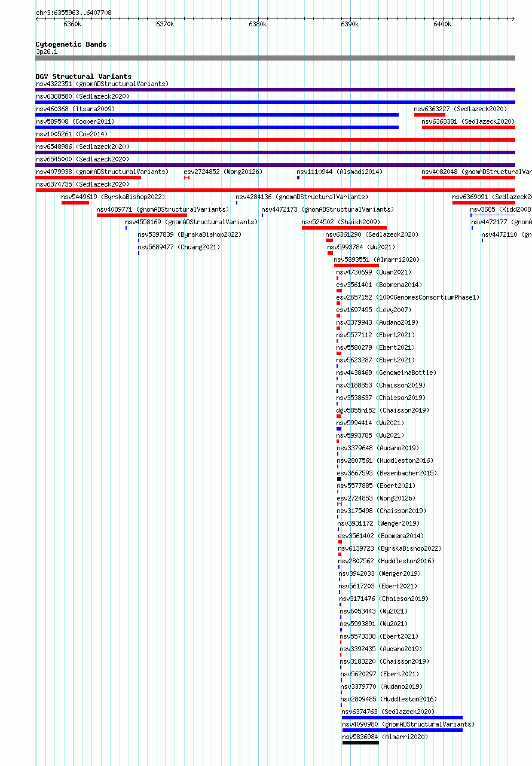Viewport: 532px width, 766px height.
Task: Click nsv6053443 (Wu2021) label
Action: click(x=374, y=611)
